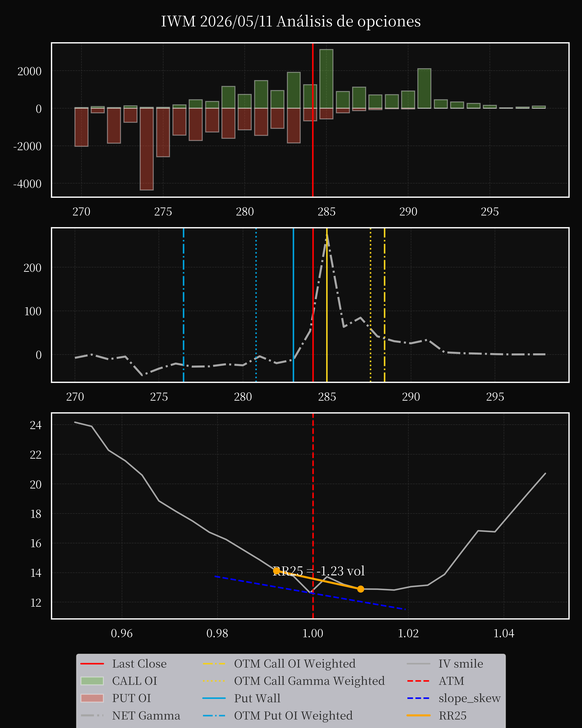Screen dimensions: 582x728
Task: Click the yellow dotted OTM Call Gamma line
Action: tap(371, 305)
